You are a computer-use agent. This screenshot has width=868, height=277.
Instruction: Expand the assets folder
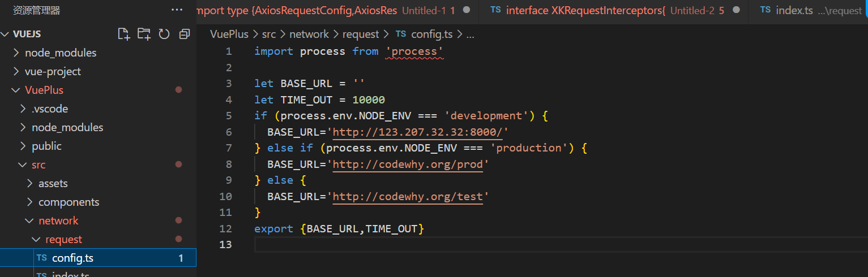(53, 183)
